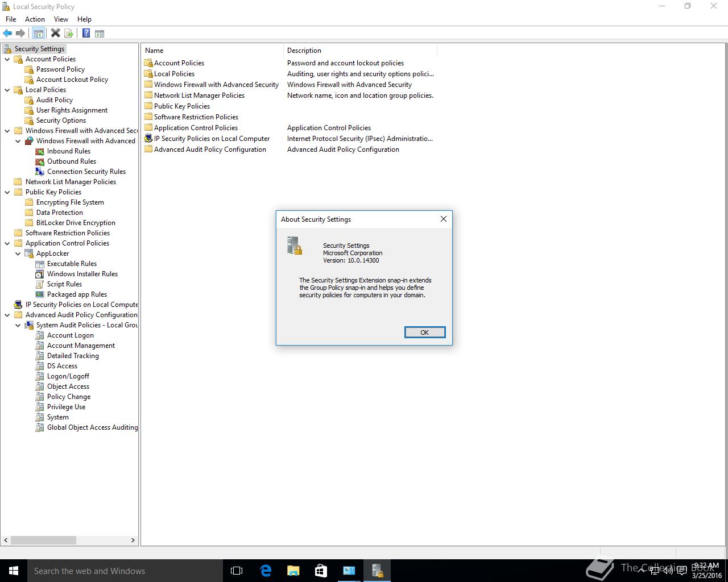Collapse the Application Control Policies node

(7, 243)
